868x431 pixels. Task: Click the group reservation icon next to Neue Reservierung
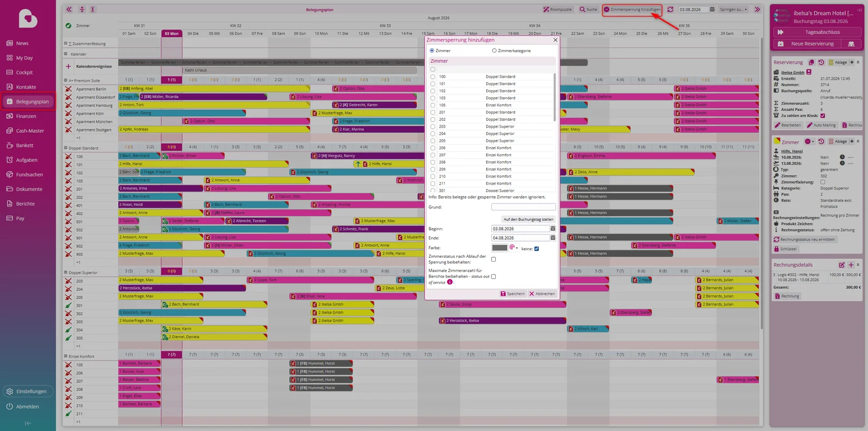point(851,43)
